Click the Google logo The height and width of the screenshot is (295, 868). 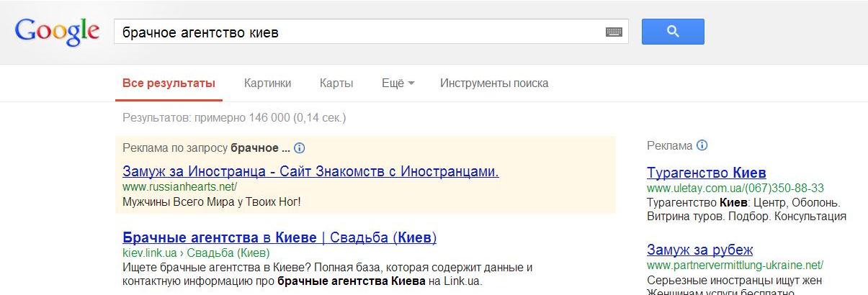[x=56, y=32]
